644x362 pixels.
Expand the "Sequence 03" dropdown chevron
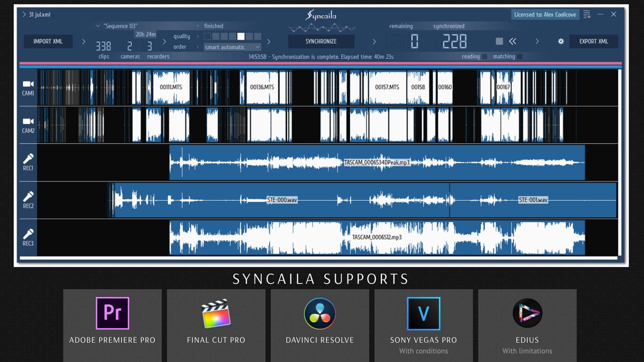pos(98,26)
